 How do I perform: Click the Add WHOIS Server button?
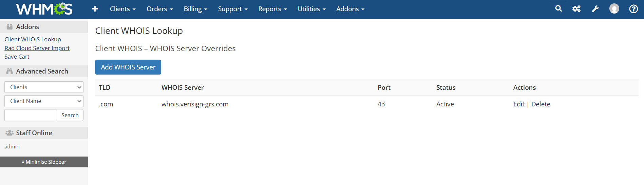(x=128, y=67)
